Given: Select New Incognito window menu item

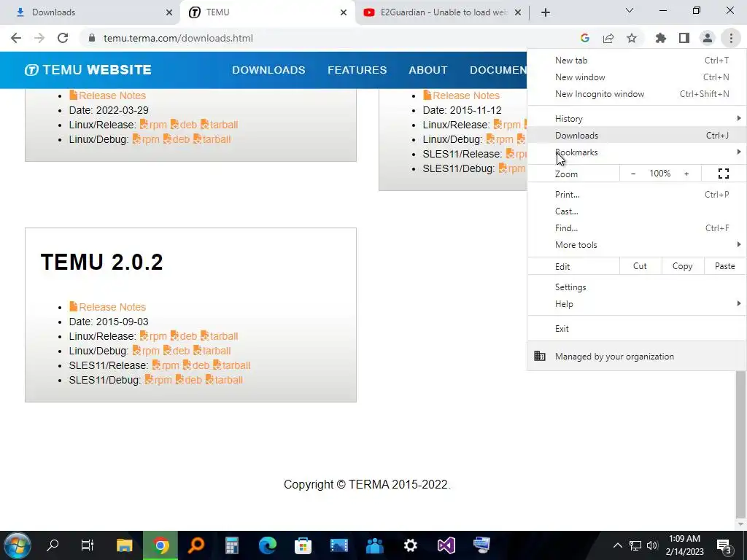Looking at the screenshot, I should tap(637, 94).
